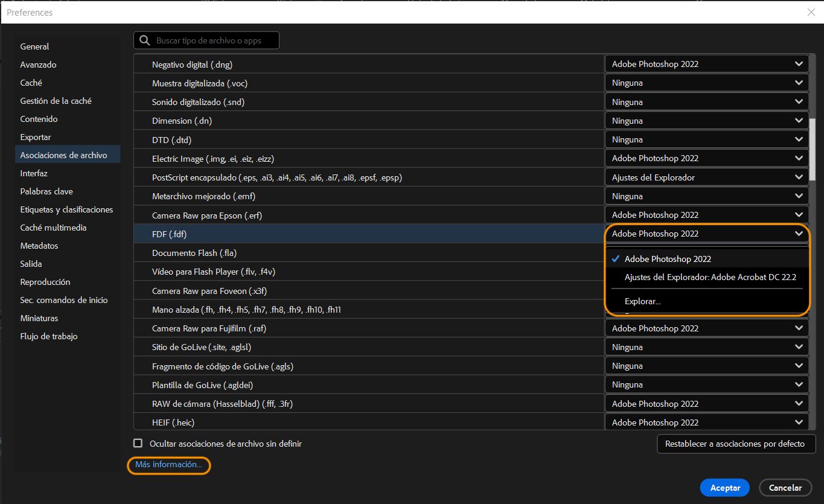Open Camera Raw para Epson (.erf) dropdown
The height and width of the screenshot is (504, 824).
pyautogui.click(x=706, y=215)
